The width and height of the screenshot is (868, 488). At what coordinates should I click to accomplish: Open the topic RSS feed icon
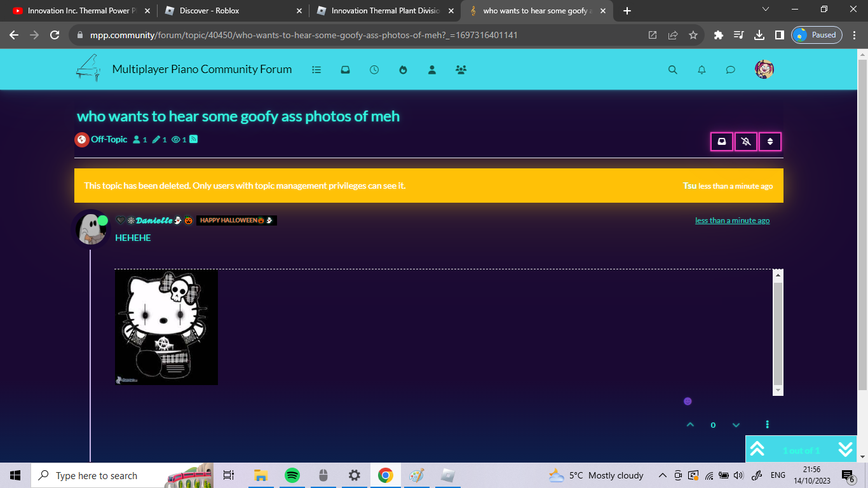(194, 139)
